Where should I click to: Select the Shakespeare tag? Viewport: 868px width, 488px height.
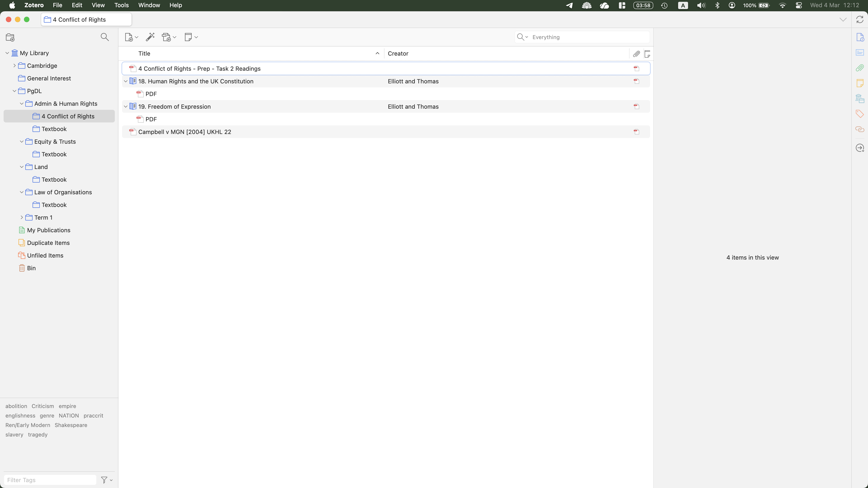[71, 425]
